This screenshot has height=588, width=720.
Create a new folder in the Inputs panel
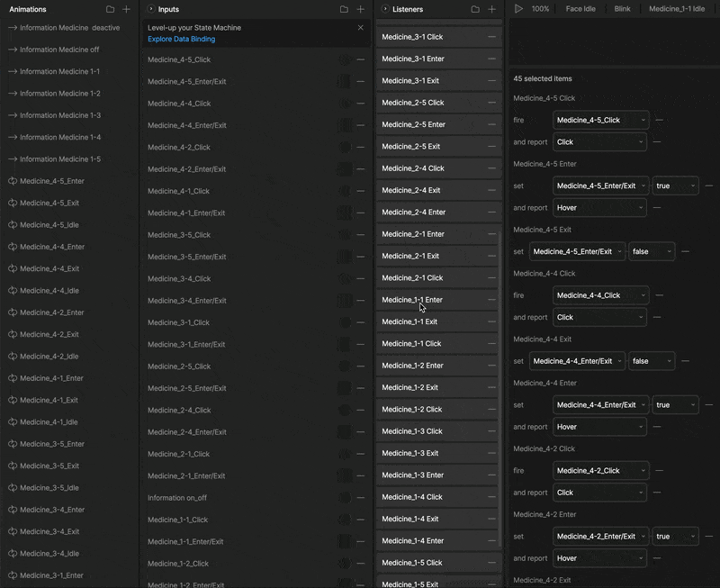[344, 9]
